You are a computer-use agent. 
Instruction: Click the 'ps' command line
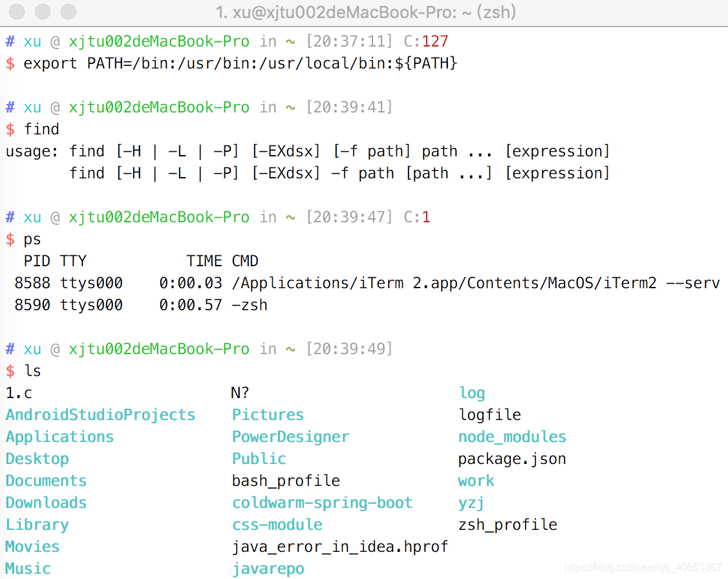pyautogui.click(x=32, y=239)
